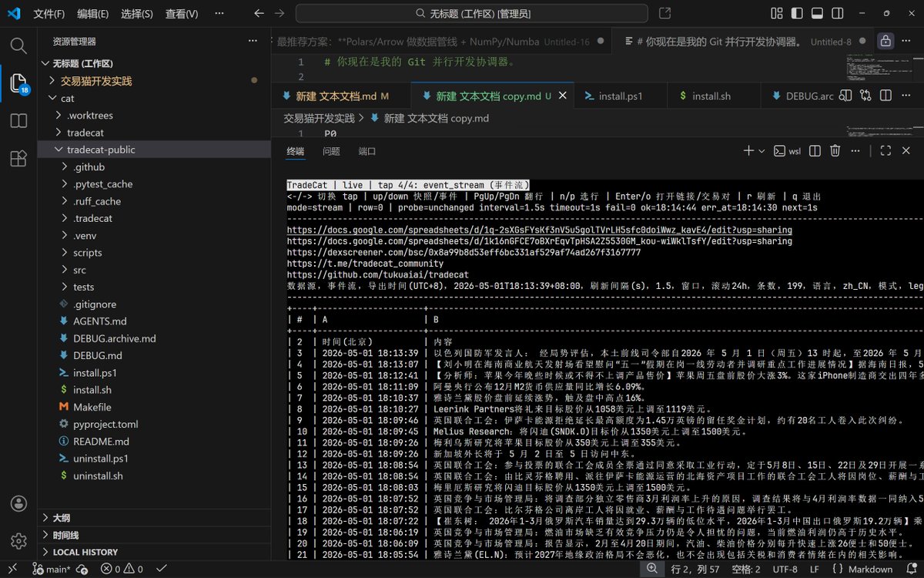Maximize the panel size

(x=885, y=151)
